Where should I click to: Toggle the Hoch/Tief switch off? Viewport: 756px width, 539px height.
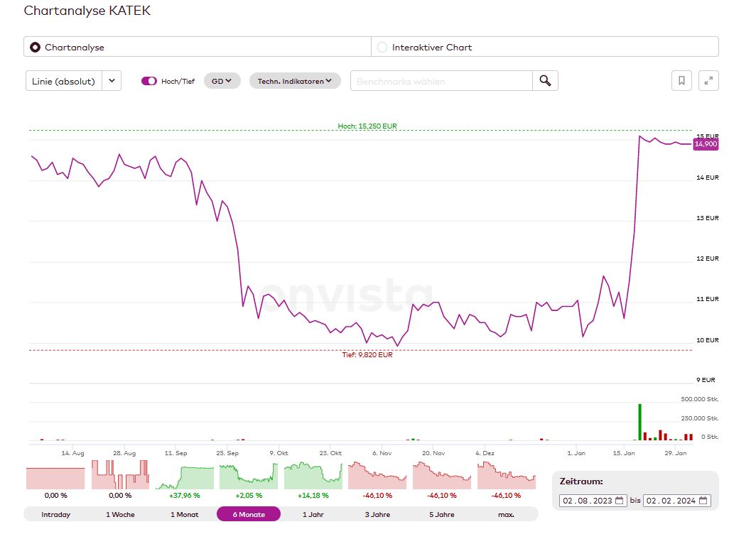149,80
